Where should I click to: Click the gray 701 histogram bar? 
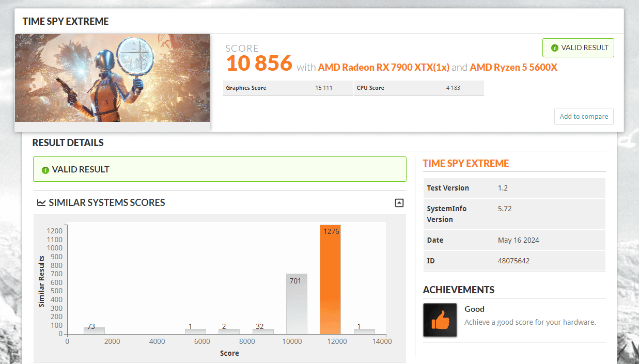pyautogui.click(x=297, y=304)
